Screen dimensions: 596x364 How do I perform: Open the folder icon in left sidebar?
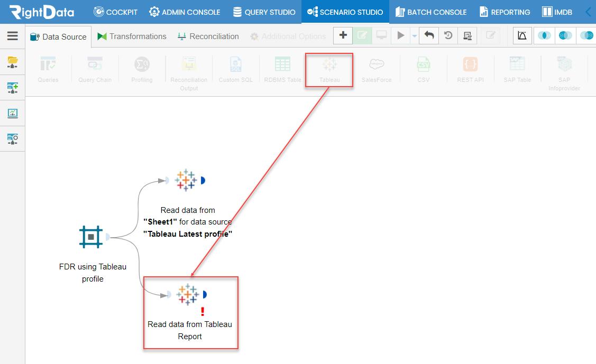pos(13,61)
